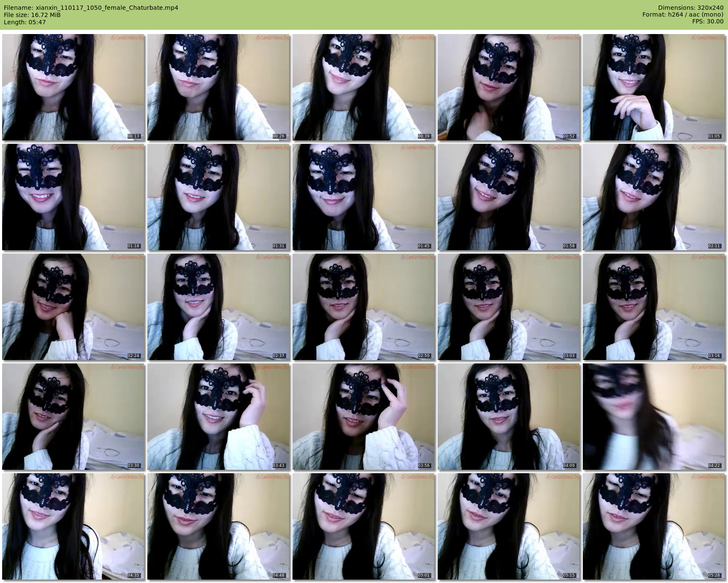Click the Dimensions 320x240 label
This screenshot has width=728, height=583.
coord(691,8)
